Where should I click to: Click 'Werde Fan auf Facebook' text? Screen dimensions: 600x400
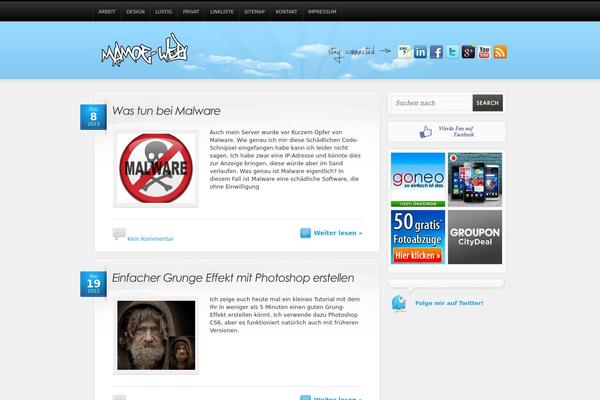456,131
